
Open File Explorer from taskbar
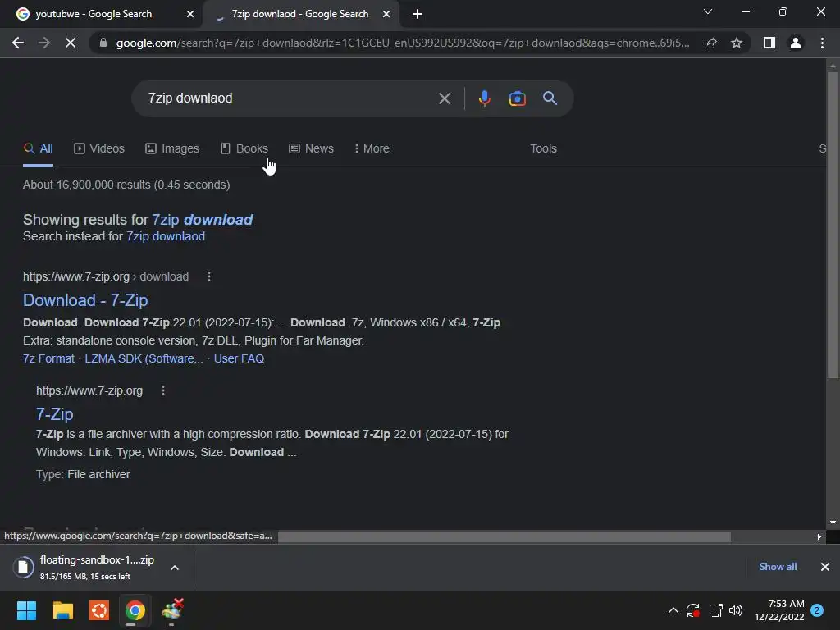point(62,610)
